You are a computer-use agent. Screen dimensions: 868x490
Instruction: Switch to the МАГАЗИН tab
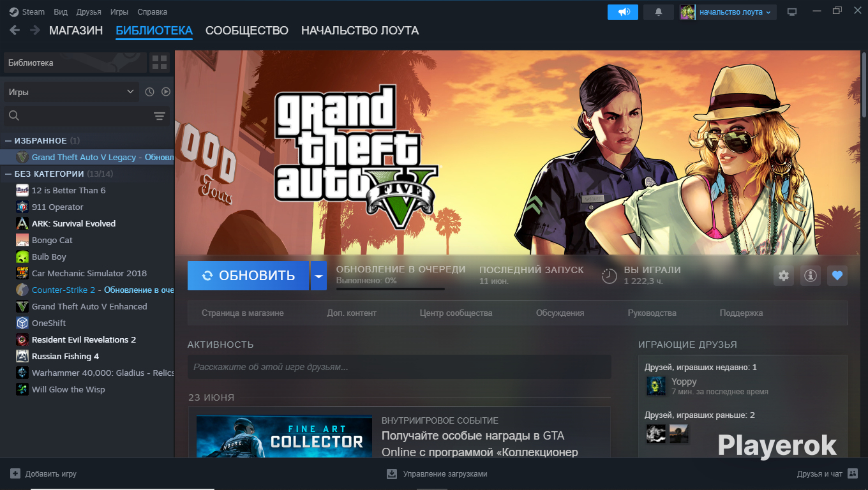coord(76,31)
